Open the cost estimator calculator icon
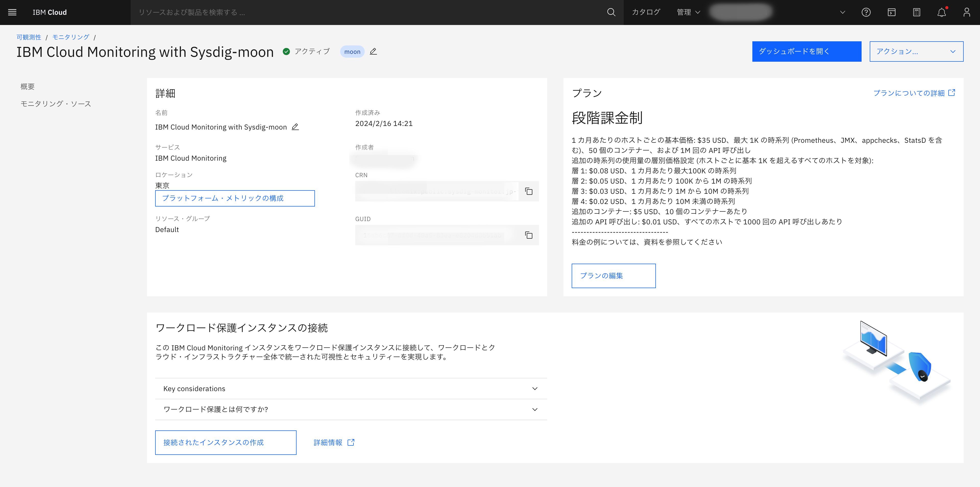This screenshot has width=980, height=487. coord(916,12)
